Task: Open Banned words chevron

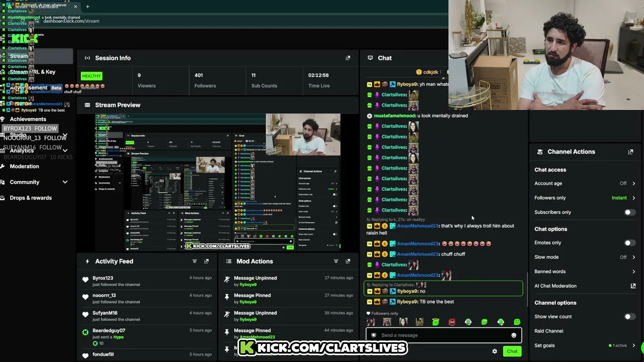Action: pyautogui.click(x=633, y=271)
